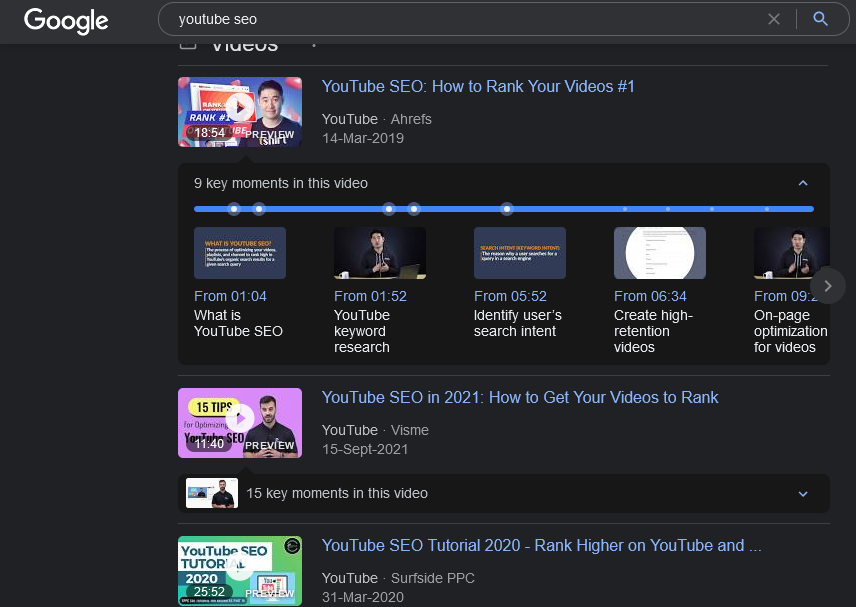Click the 'Surfside PPC' channel name
Screen dimensions: 856x607
point(432,578)
